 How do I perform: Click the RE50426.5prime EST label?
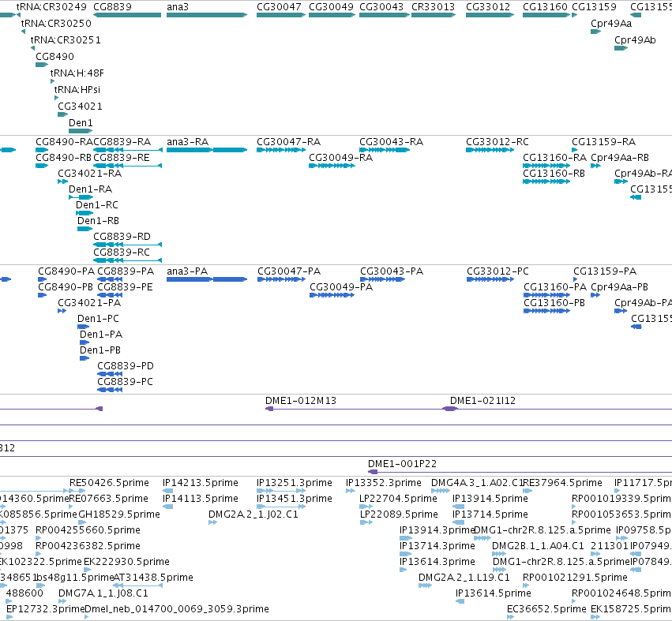point(109,483)
